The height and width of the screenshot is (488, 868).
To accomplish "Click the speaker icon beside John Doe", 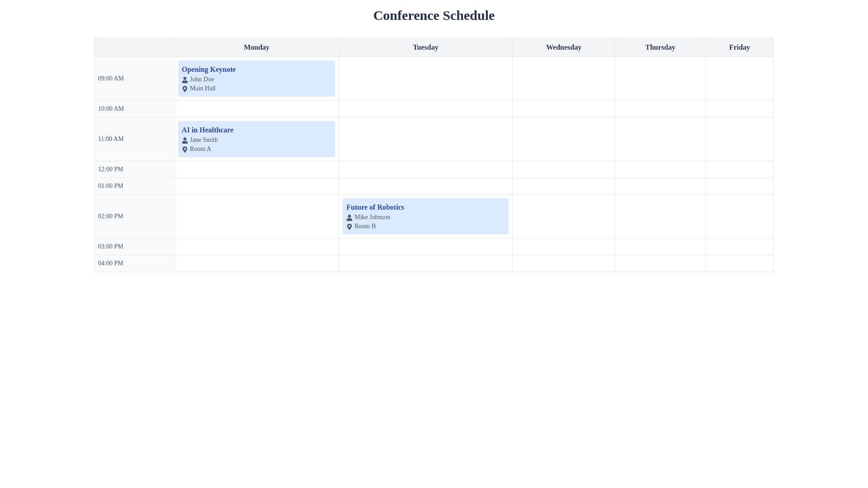I will [x=185, y=80].
